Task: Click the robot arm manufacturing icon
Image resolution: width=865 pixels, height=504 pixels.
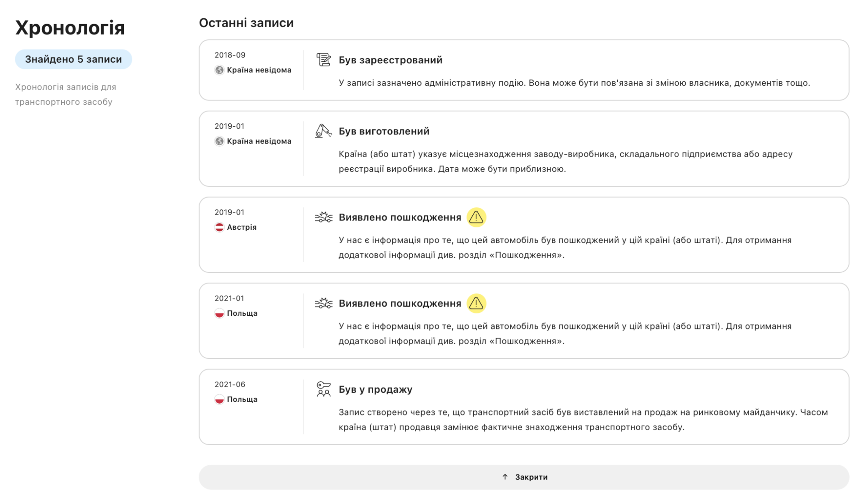Action: coord(323,131)
